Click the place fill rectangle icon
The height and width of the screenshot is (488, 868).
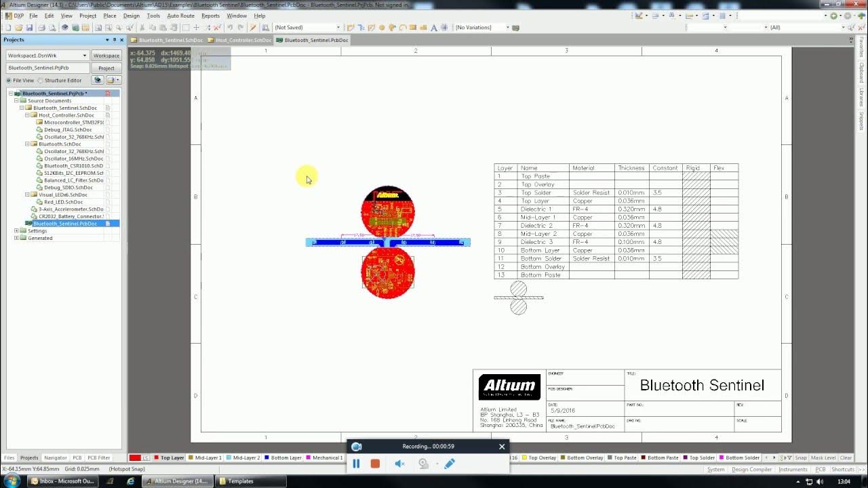413,28
